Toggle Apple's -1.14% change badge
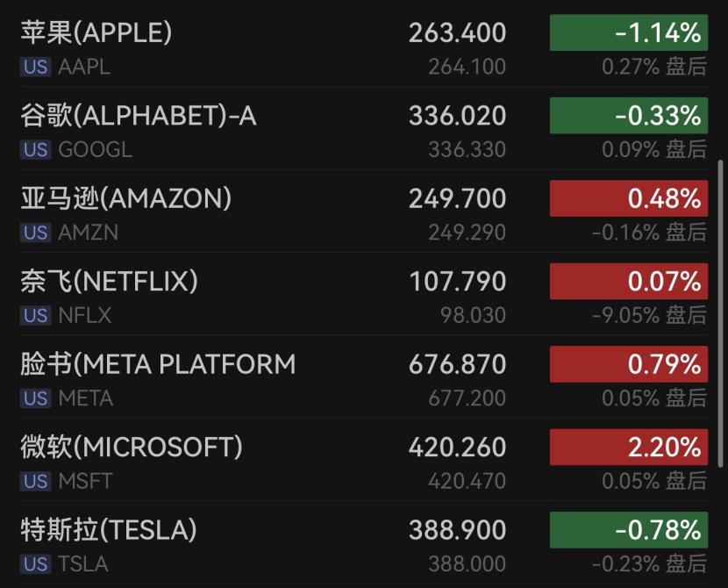 pyautogui.click(x=628, y=33)
